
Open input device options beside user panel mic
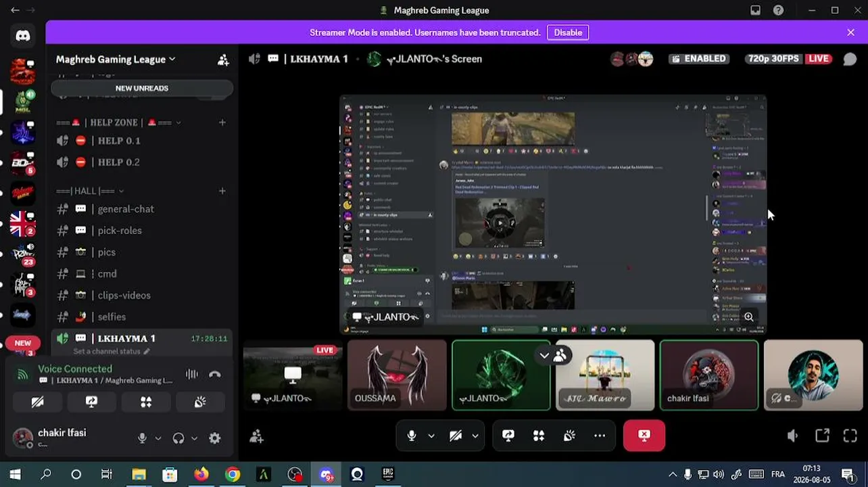click(158, 438)
